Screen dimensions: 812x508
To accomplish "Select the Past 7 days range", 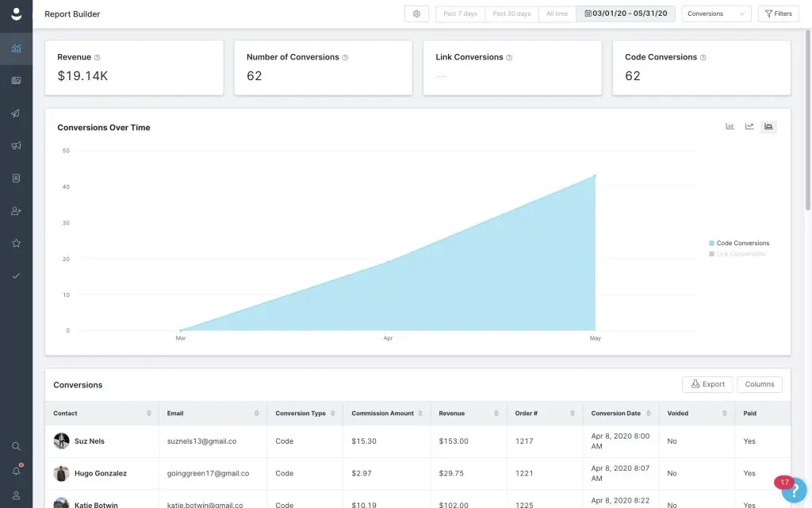I will 460,13.
